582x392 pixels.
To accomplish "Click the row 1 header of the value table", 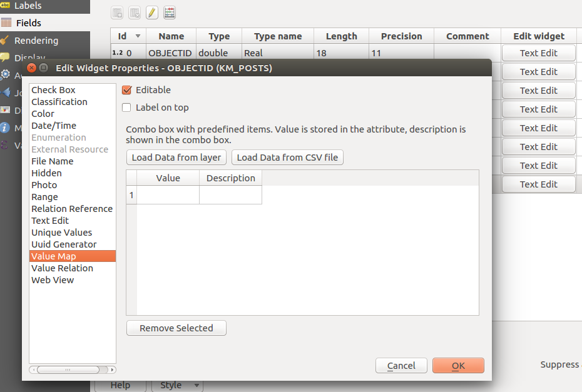I will 131,195.
